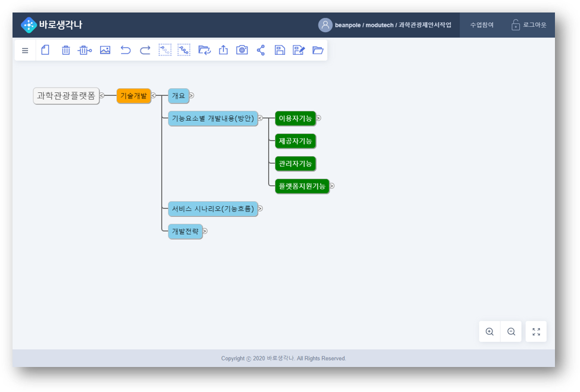Expand the 개요 node
Viewport: 580px width, 392px height.
(191, 95)
